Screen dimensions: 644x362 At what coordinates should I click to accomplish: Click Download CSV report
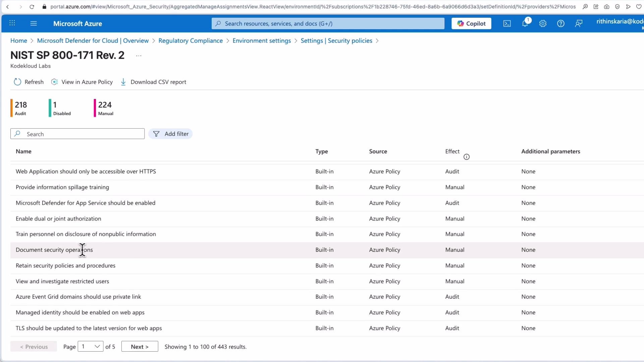click(x=153, y=82)
